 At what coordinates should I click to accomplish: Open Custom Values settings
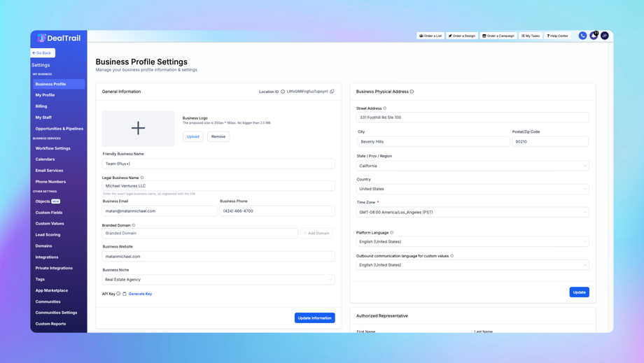50,224
